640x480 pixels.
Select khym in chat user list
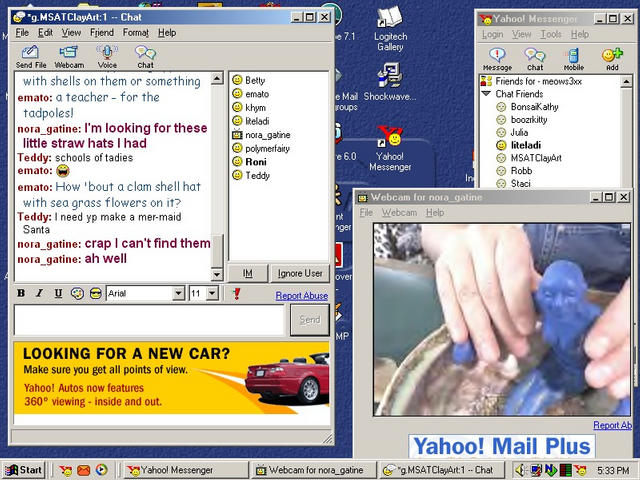coord(256,108)
